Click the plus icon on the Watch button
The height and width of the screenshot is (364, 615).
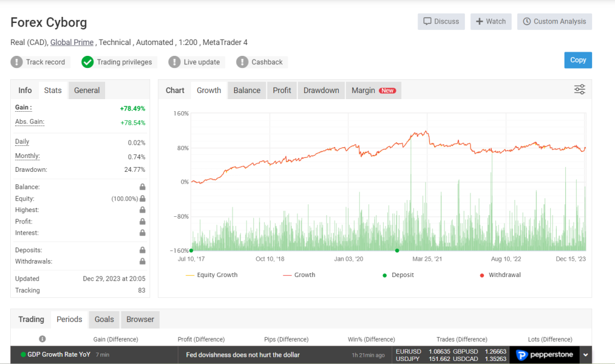click(481, 22)
